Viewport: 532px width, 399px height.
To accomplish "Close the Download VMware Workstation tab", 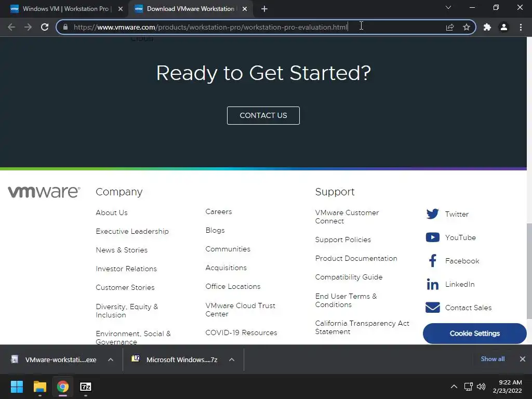I will [x=245, y=9].
